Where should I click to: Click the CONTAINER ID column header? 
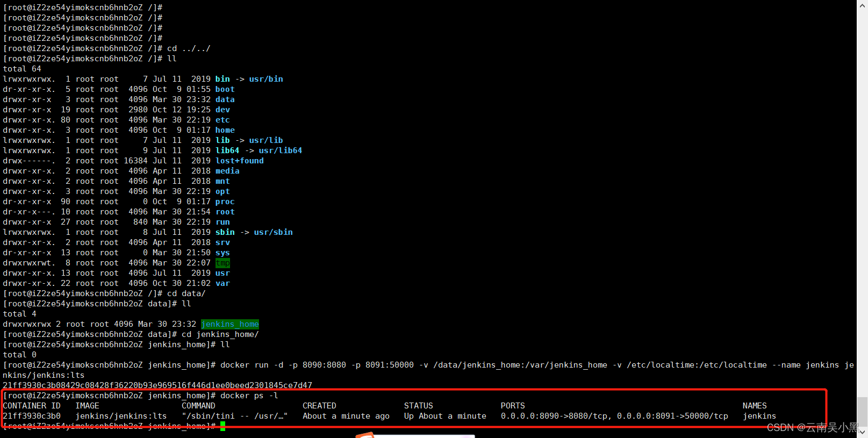click(x=32, y=406)
